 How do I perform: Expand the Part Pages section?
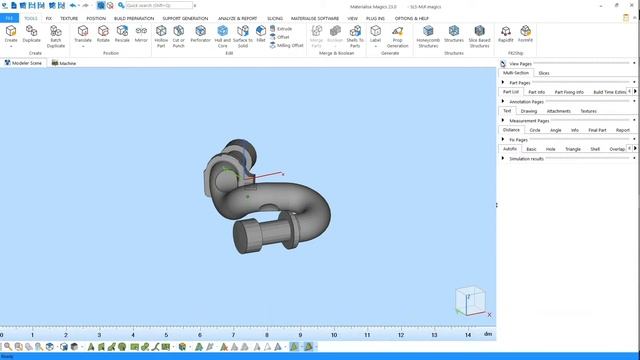(502, 82)
